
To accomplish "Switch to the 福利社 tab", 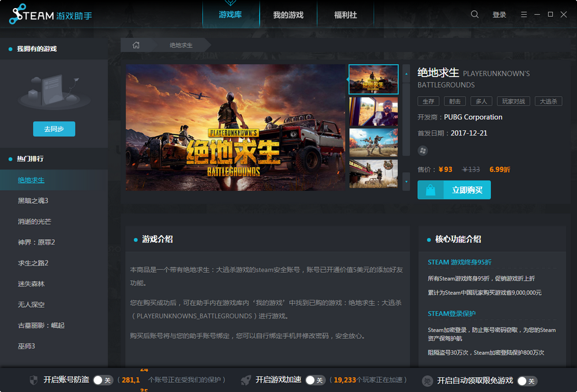I will [x=345, y=14].
